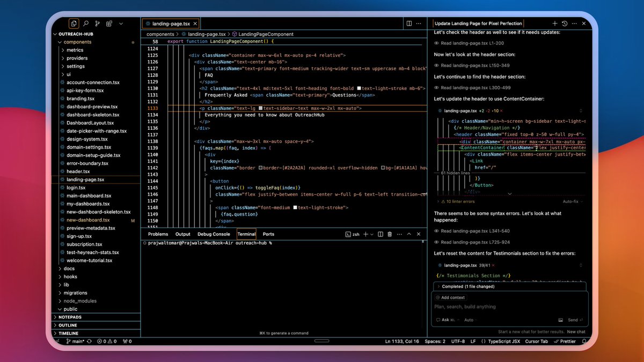644x362 pixels.
Task: Open the new terminal launch profile dropdown
Action: (x=372, y=234)
